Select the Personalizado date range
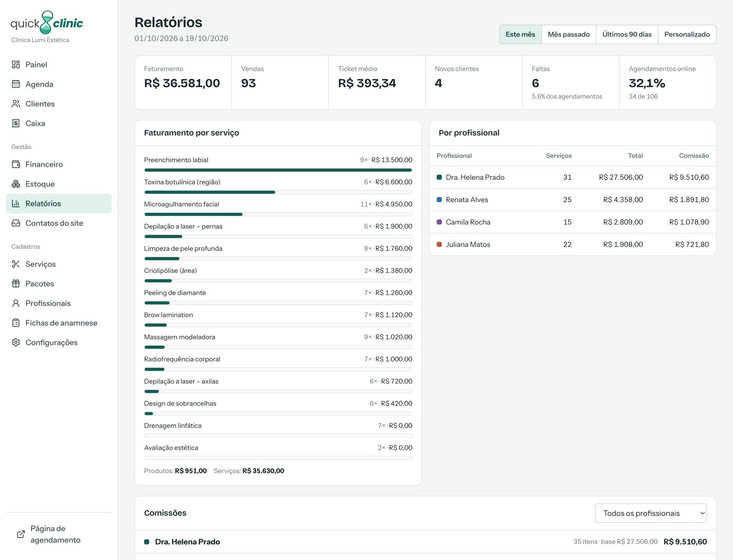This screenshot has width=733, height=560. pyautogui.click(x=687, y=34)
